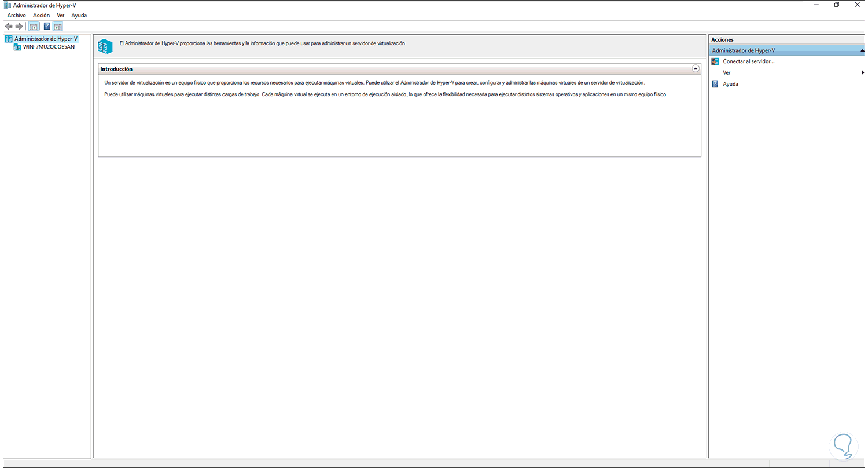Click the blue question mark toolbar icon

(x=47, y=26)
